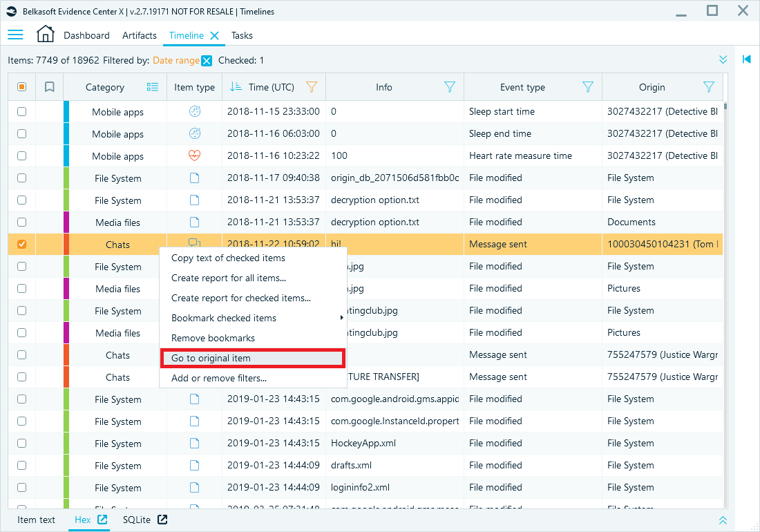Uncheck the highlighted Chats row checkbox
Screen dimensions: 760x532
coord(22,244)
